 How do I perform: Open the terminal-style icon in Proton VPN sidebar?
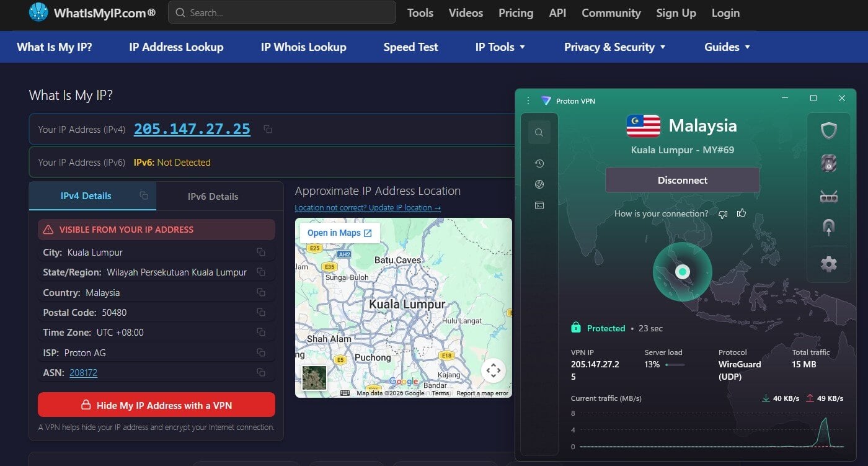coord(539,205)
